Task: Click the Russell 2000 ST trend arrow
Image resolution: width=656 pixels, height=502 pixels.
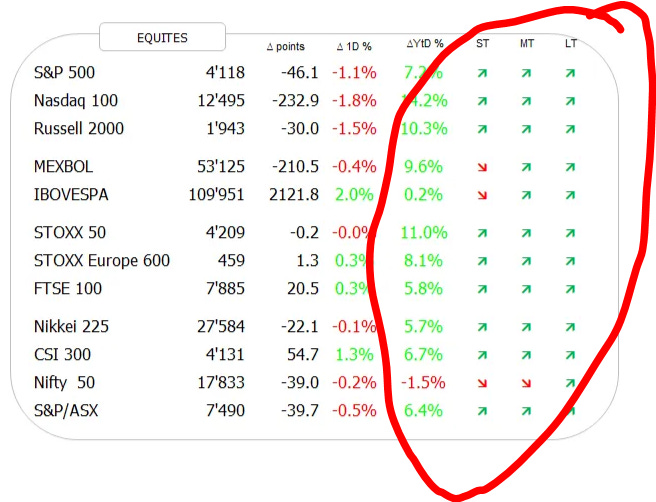Action: (482, 129)
